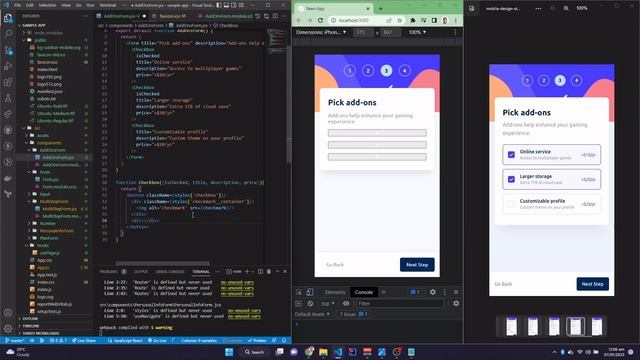
Task: Click Go Back in the browser preview
Action: click(x=335, y=265)
